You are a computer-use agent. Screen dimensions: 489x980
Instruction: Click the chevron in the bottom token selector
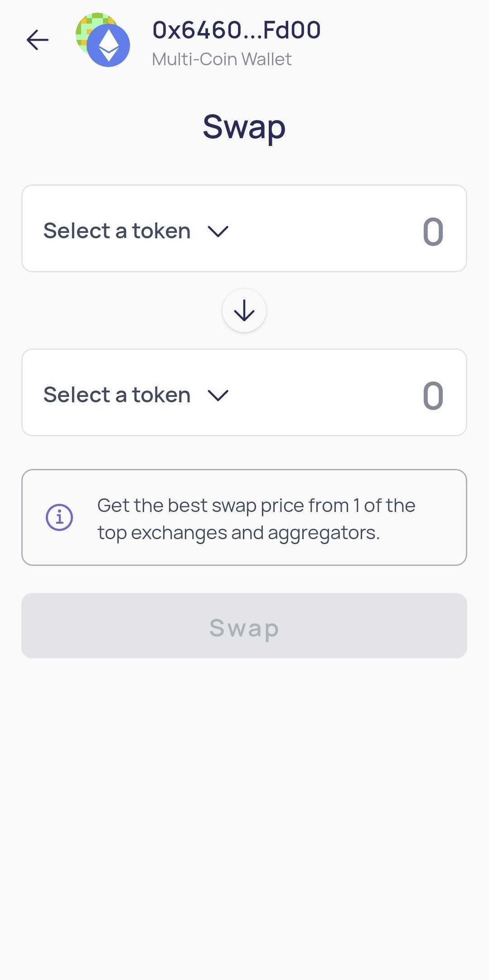[x=218, y=395]
